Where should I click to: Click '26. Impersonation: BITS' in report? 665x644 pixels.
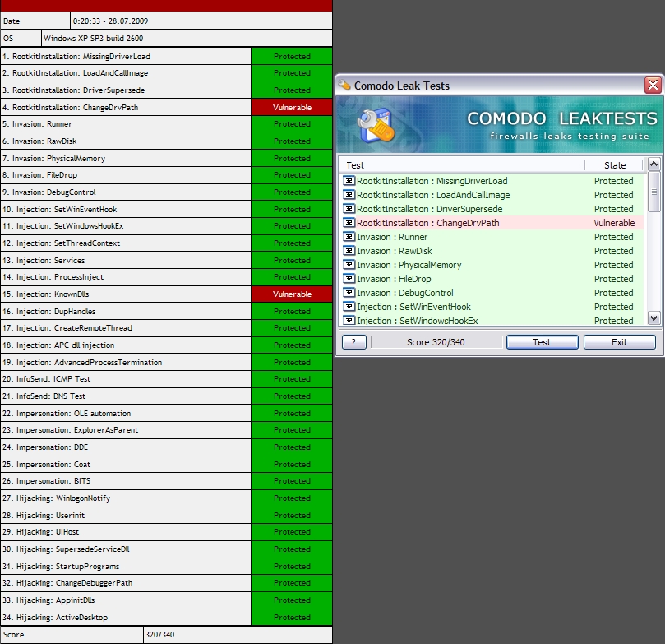[46, 480]
